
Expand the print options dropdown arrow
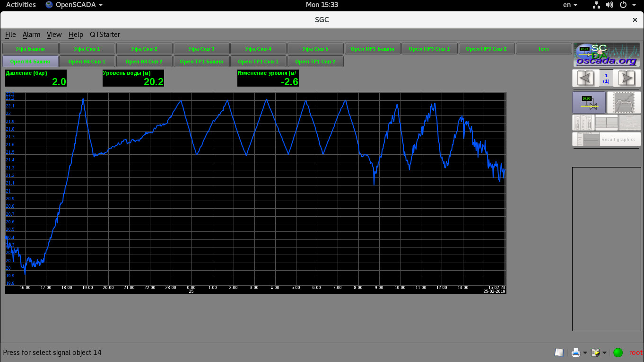point(585,353)
